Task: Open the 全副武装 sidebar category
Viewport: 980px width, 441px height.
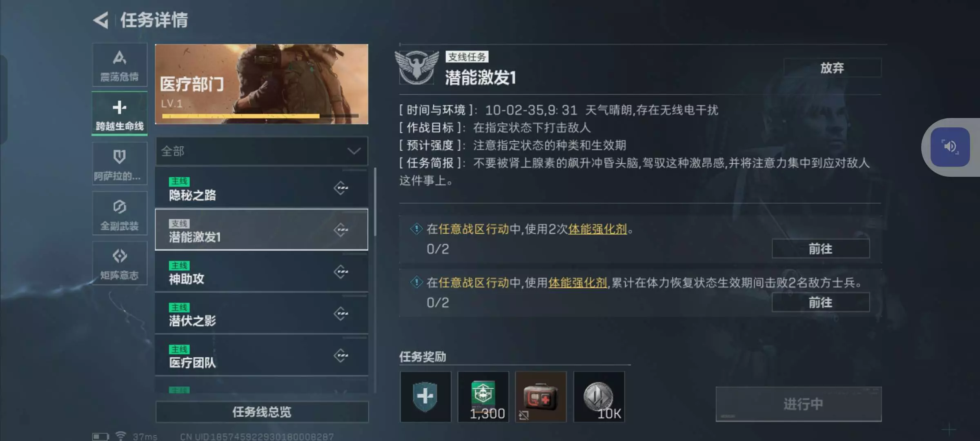Action: [120, 213]
